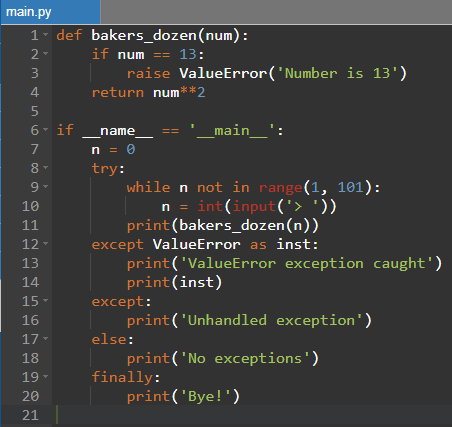Click the 'else' keyword on line 17
This screenshot has height=427, width=452.
click(x=109, y=339)
